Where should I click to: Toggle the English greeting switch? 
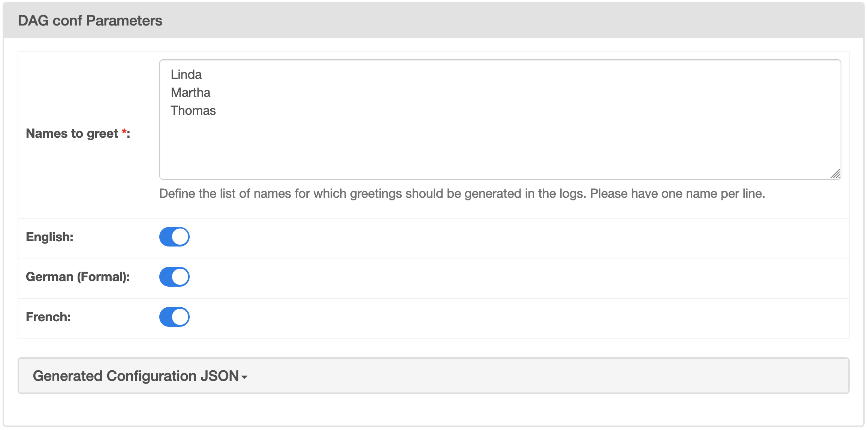click(x=174, y=237)
